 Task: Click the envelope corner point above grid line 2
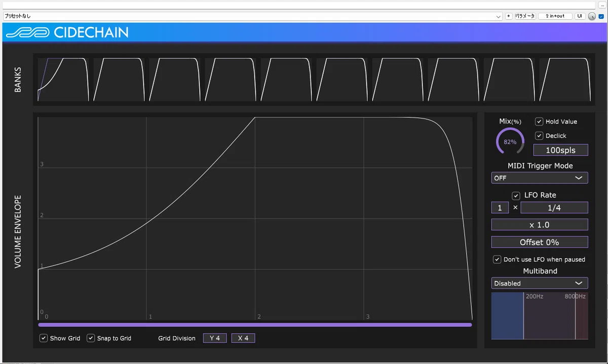pos(255,117)
